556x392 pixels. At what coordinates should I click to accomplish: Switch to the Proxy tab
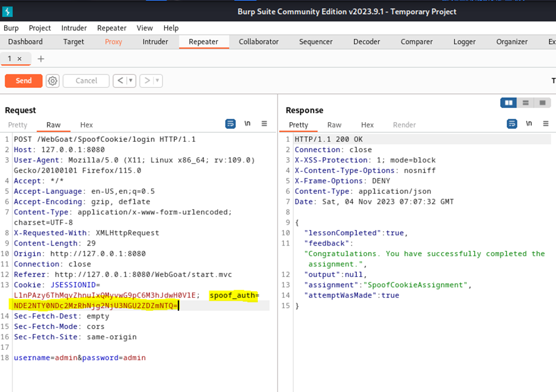click(x=113, y=42)
